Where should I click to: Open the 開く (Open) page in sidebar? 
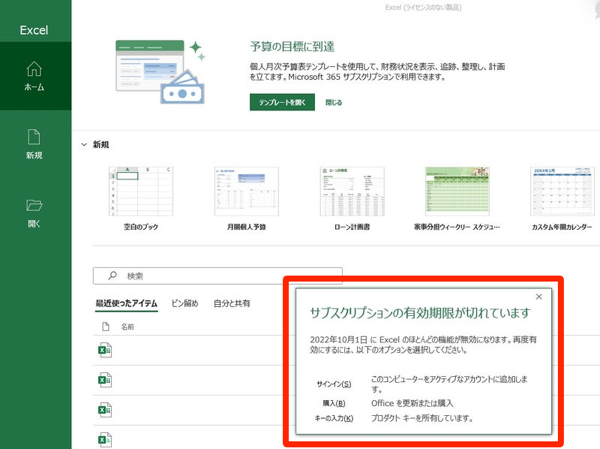click(x=34, y=213)
